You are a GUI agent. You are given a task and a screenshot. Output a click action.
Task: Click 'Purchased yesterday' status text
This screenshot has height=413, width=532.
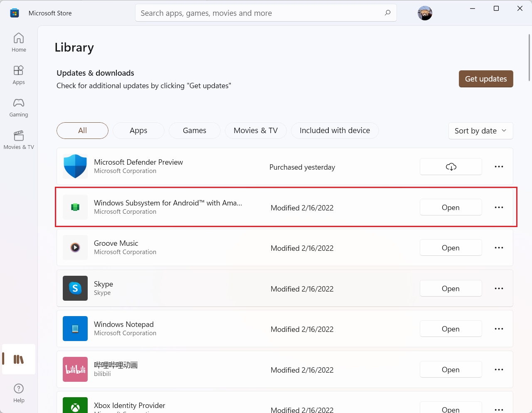tap(302, 167)
